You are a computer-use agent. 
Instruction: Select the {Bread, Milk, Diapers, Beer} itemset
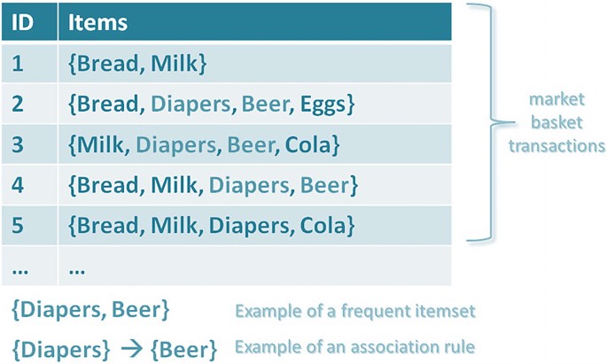pyautogui.click(x=213, y=185)
